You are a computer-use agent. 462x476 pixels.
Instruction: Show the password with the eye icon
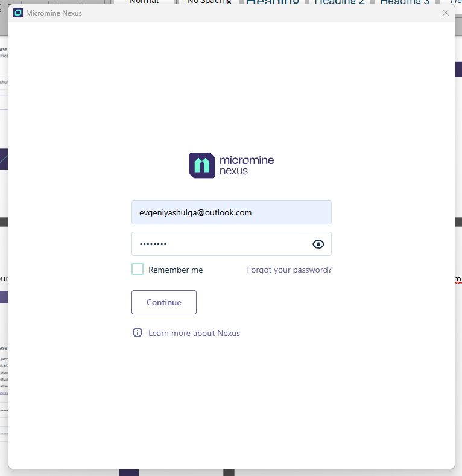(x=318, y=244)
